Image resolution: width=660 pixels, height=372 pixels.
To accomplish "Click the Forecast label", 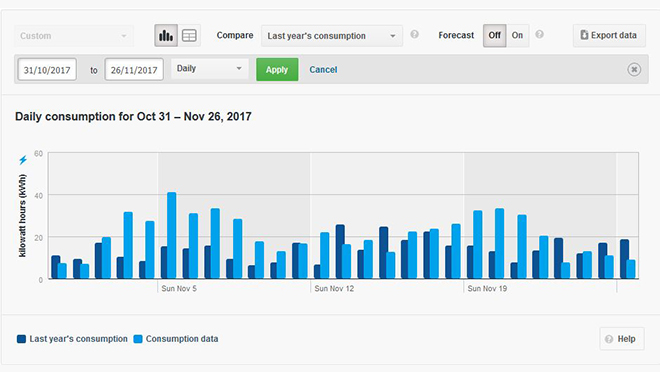I will point(456,35).
